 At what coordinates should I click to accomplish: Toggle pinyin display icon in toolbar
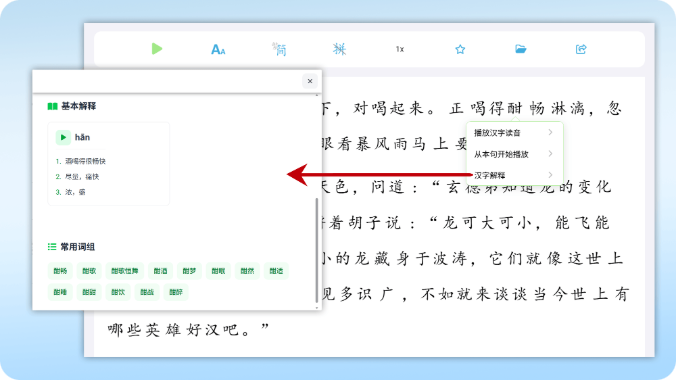pos(339,49)
